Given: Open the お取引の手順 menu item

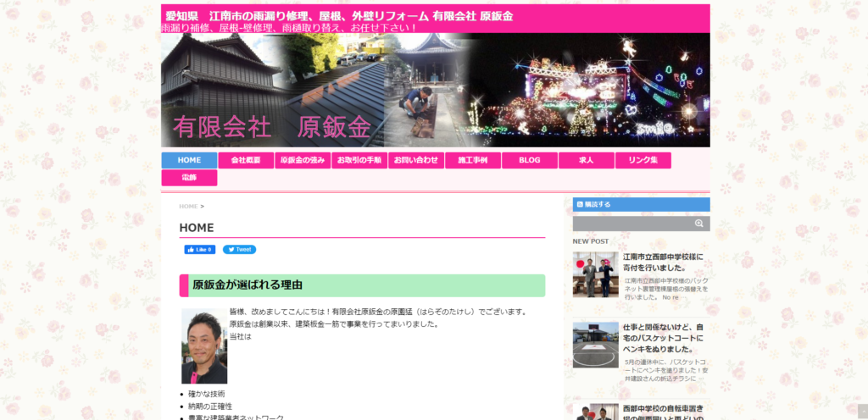Looking at the screenshot, I should (x=359, y=160).
